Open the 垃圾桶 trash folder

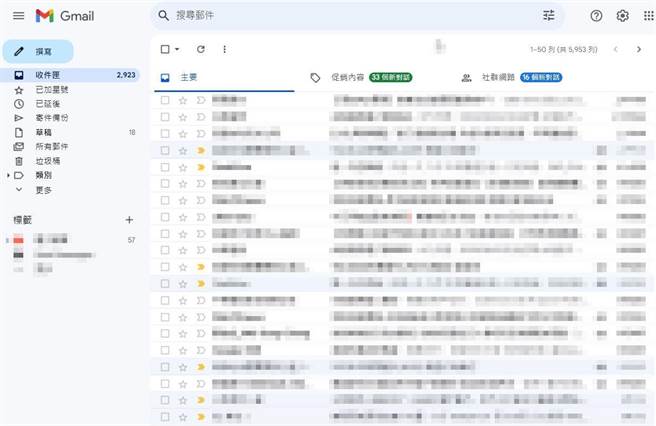[70, 161]
